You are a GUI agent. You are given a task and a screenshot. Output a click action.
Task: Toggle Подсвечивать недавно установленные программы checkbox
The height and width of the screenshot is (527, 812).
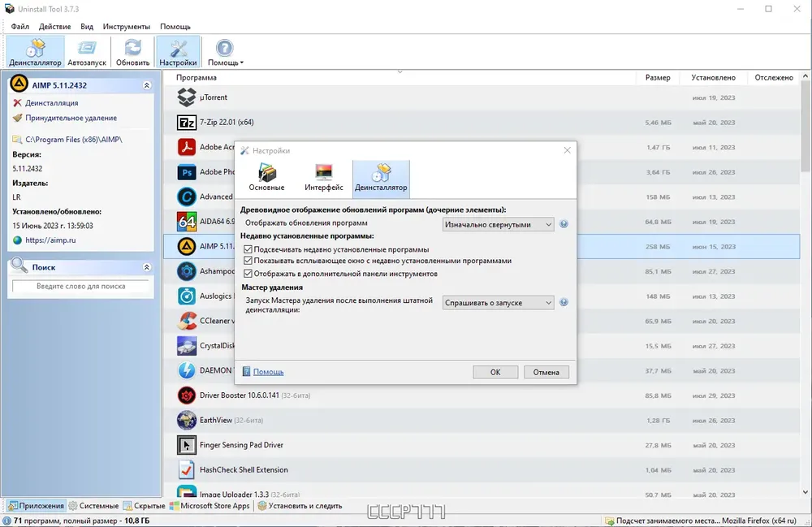click(248, 249)
